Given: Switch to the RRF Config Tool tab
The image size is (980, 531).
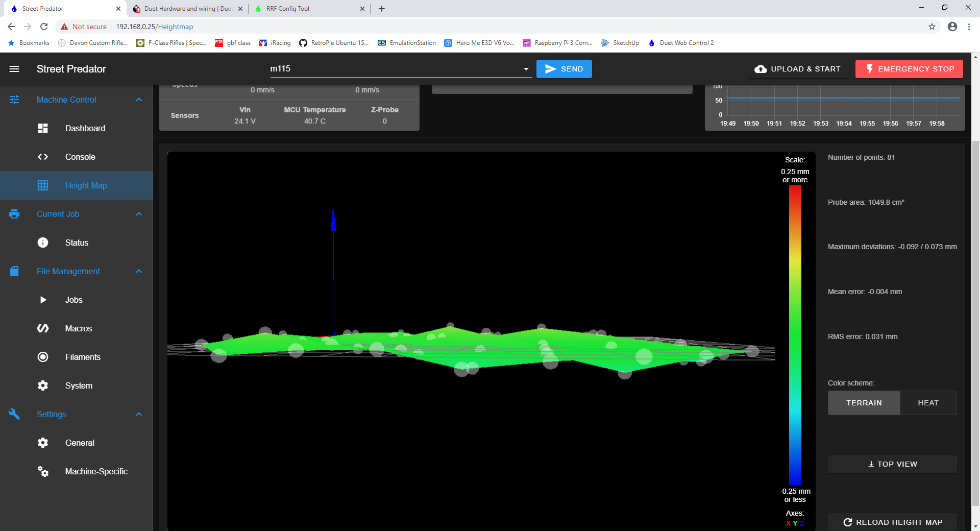Looking at the screenshot, I should 309,9.
